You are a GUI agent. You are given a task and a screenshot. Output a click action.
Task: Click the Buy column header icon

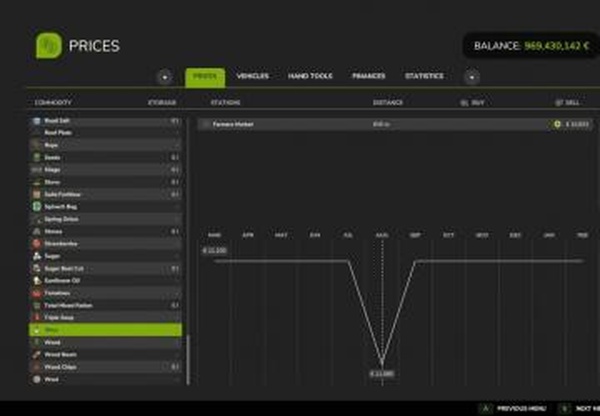[x=464, y=103]
